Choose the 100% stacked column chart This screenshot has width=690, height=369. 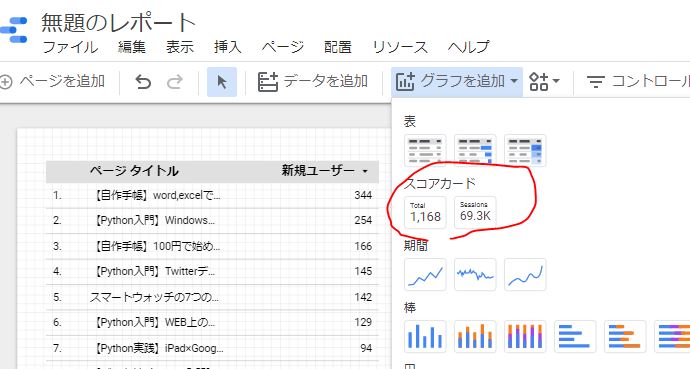tap(525, 337)
